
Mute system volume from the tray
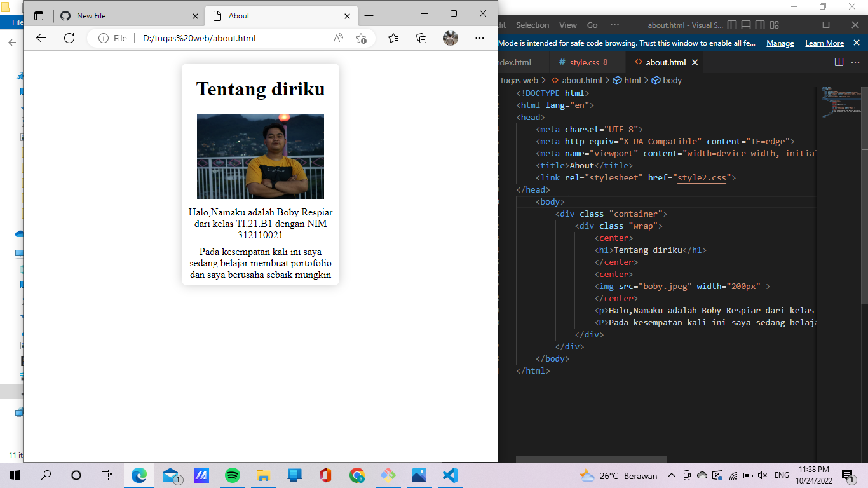tap(762, 475)
